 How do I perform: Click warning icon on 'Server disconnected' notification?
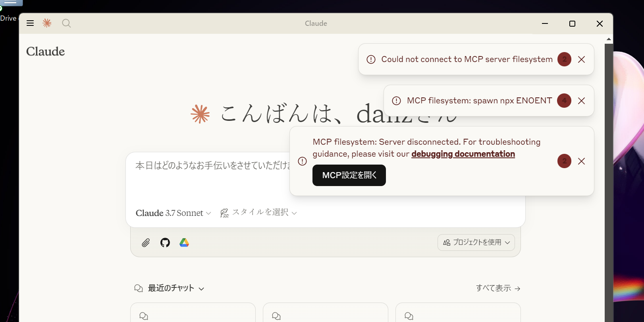[303, 161]
